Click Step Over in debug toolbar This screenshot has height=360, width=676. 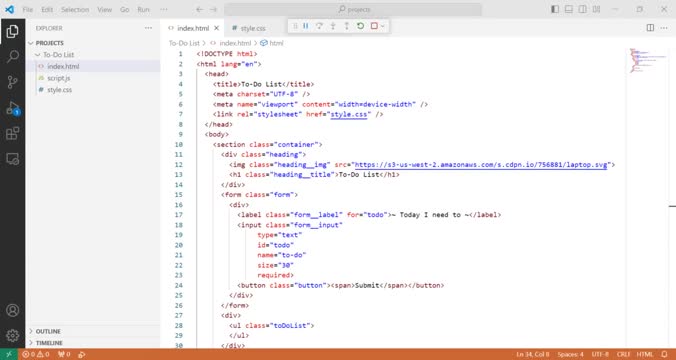coord(319,26)
